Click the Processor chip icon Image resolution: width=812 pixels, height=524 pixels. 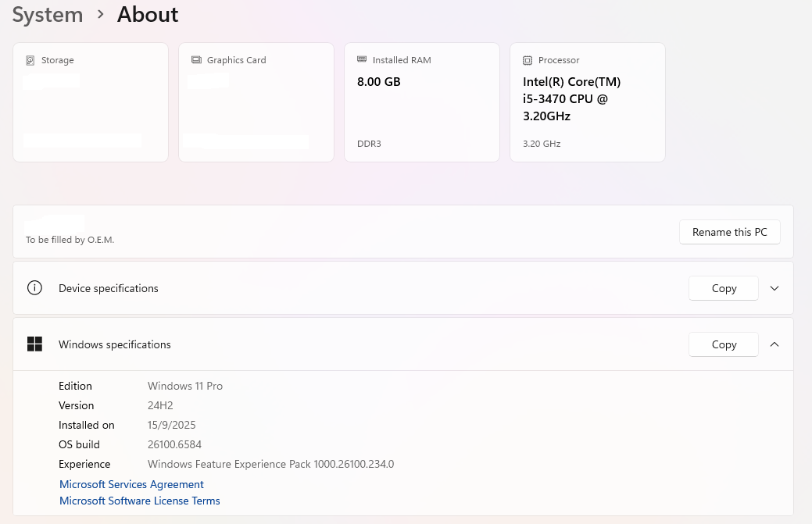(528, 60)
